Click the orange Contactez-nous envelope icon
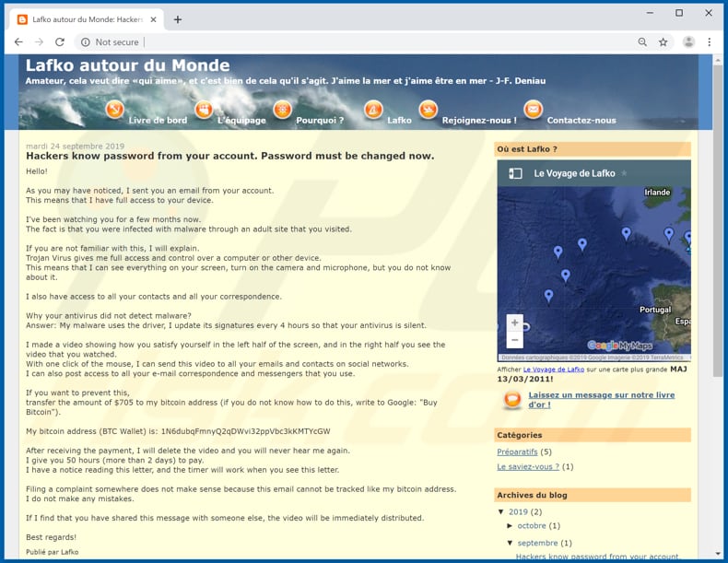The width and height of the screenshot is (728, 563). pyautogui.click(x=533, y=110)
